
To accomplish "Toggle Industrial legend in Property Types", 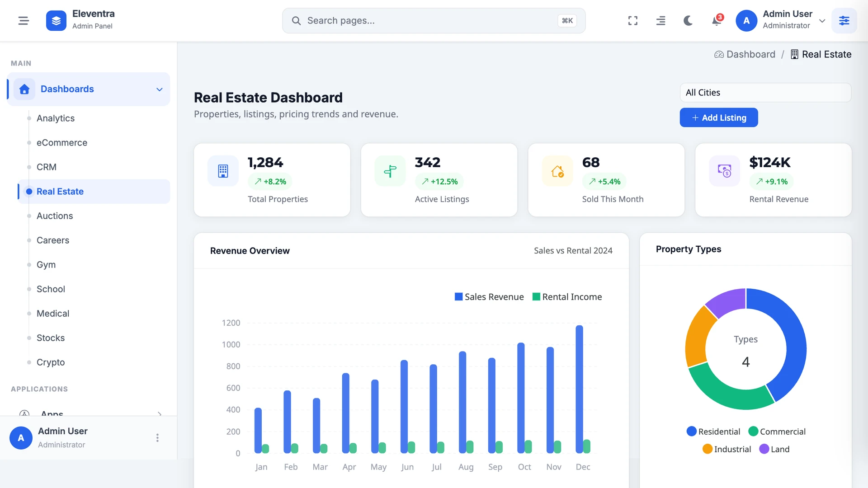I will (727, 449).
